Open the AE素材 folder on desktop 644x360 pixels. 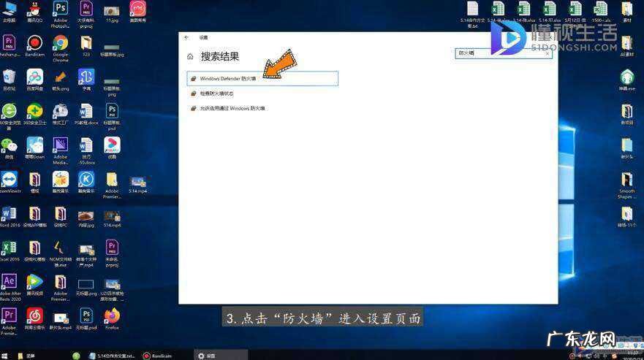pyautogui.click(x=626, y=46)
